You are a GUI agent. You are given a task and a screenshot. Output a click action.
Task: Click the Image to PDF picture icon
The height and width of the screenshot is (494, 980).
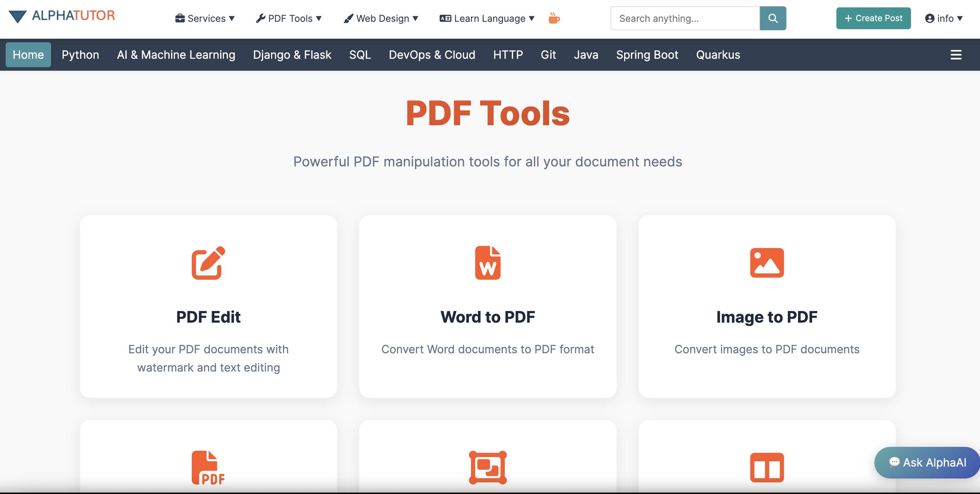[767, 263]
